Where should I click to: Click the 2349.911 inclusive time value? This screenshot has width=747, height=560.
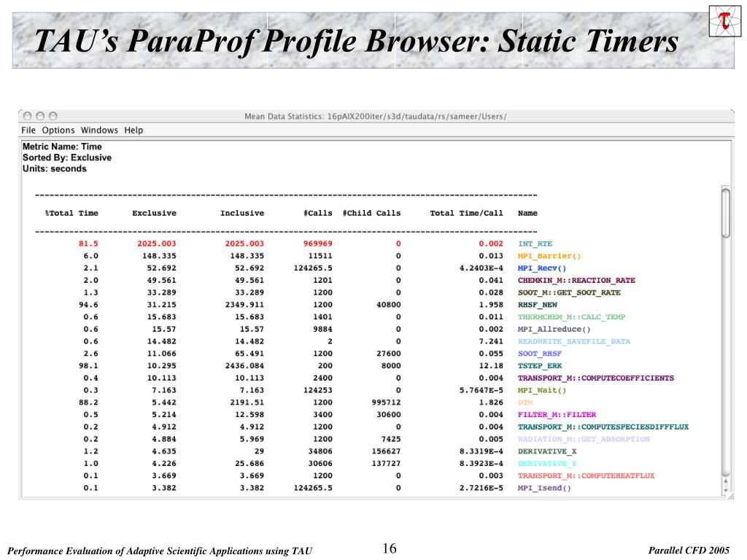click(244, 305)
